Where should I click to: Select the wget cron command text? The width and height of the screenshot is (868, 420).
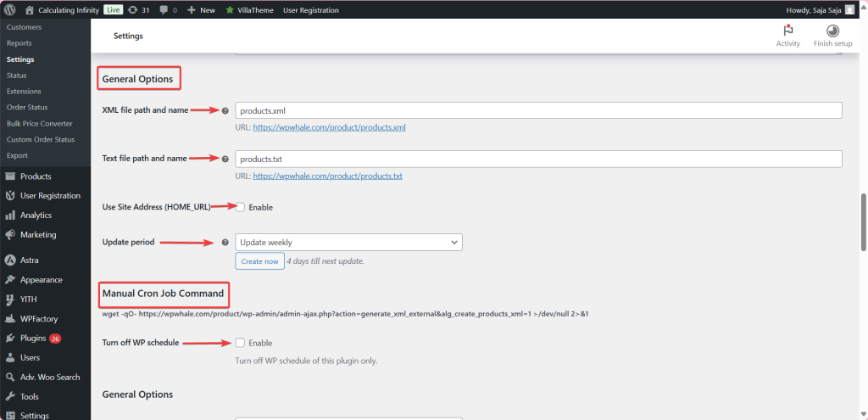click(x=346, y=314)
